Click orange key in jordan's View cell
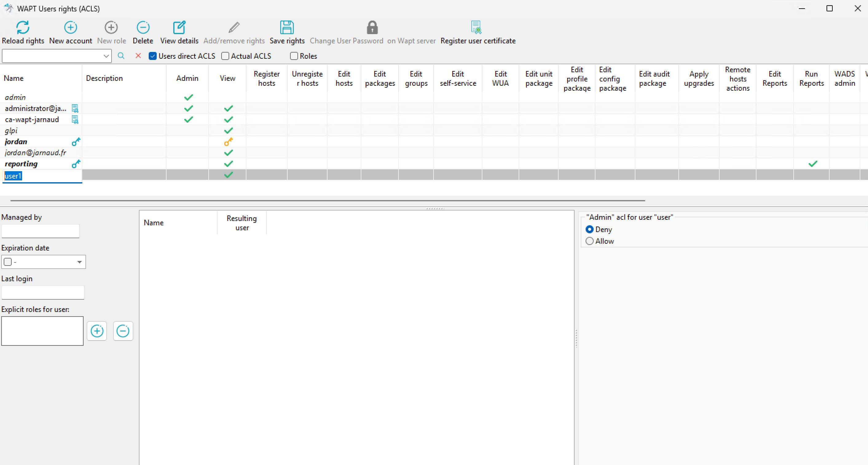Viewport: 868px width, 465px height. tap(229, 142)
